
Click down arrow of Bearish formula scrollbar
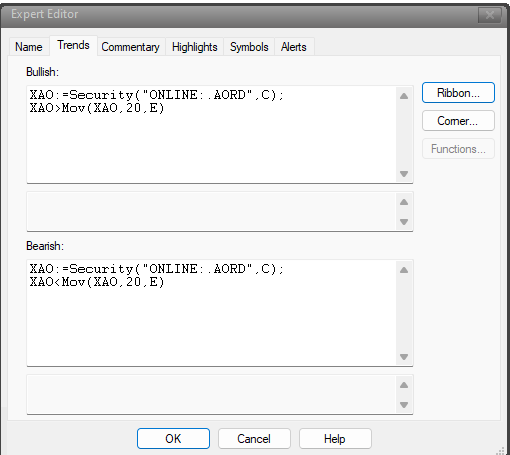404,357
